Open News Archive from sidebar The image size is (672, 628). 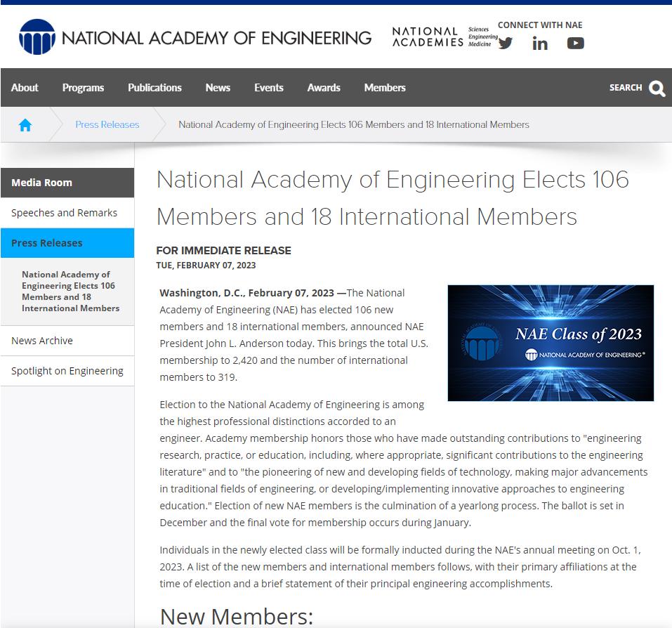coord(42,341)
